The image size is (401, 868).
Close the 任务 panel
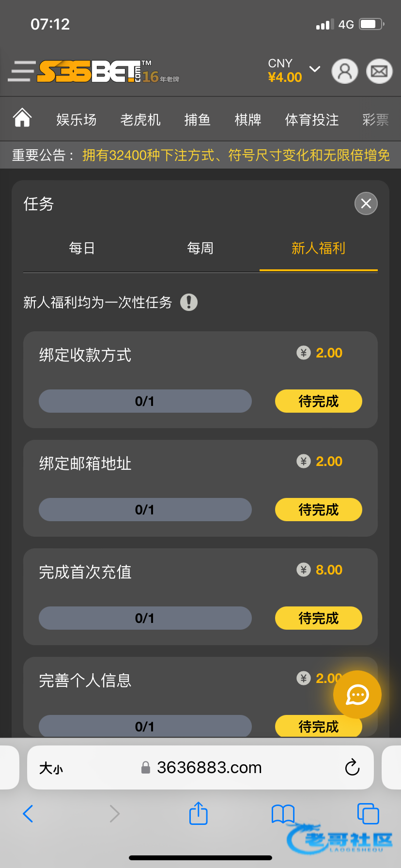click(366, 203)
